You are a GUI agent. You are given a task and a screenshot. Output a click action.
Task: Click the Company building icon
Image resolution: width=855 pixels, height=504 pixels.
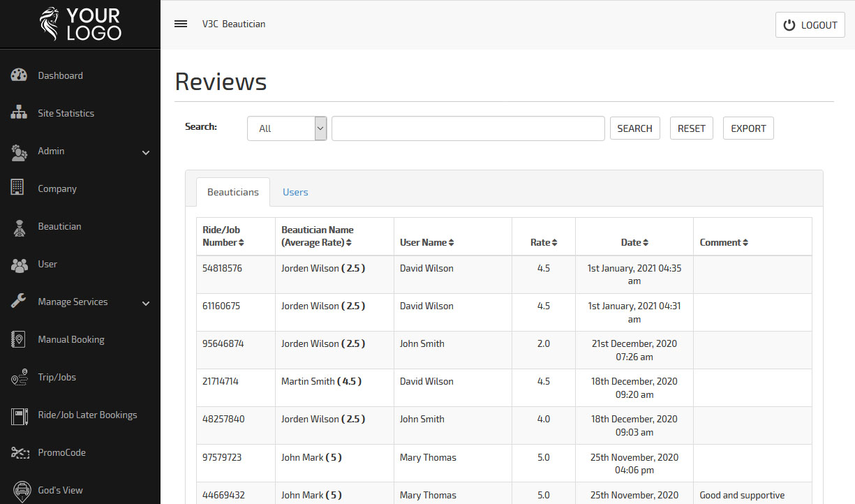[19, 188]
